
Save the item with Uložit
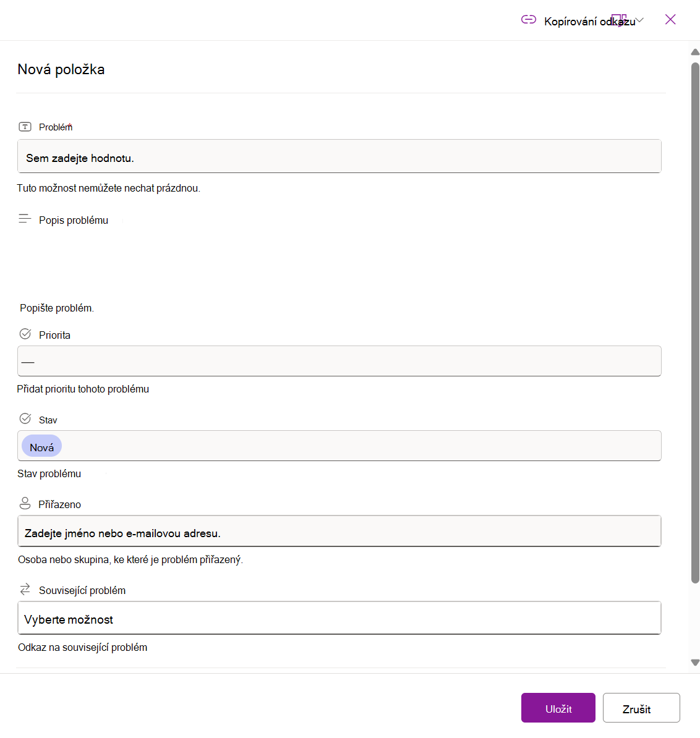tap(558, 708)
